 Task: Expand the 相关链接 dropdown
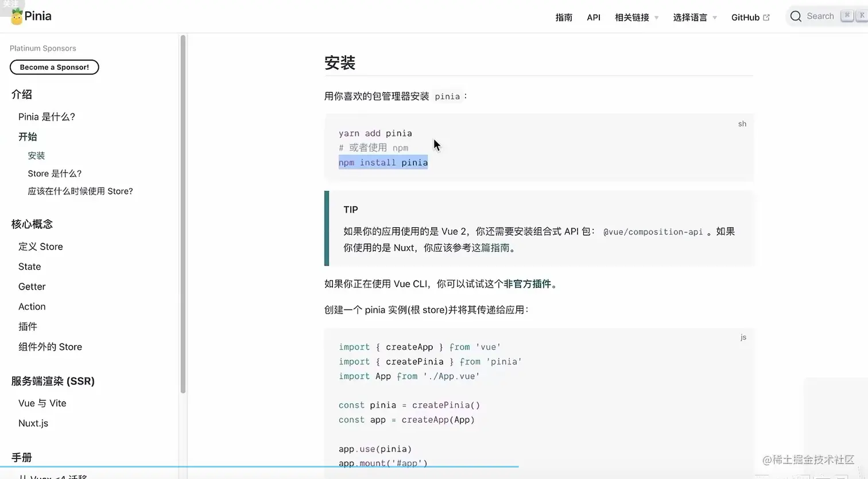point(637,17)
